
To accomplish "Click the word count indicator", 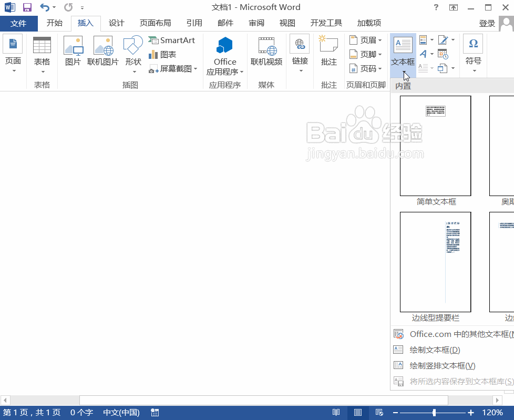I will (x=81, y=413).
